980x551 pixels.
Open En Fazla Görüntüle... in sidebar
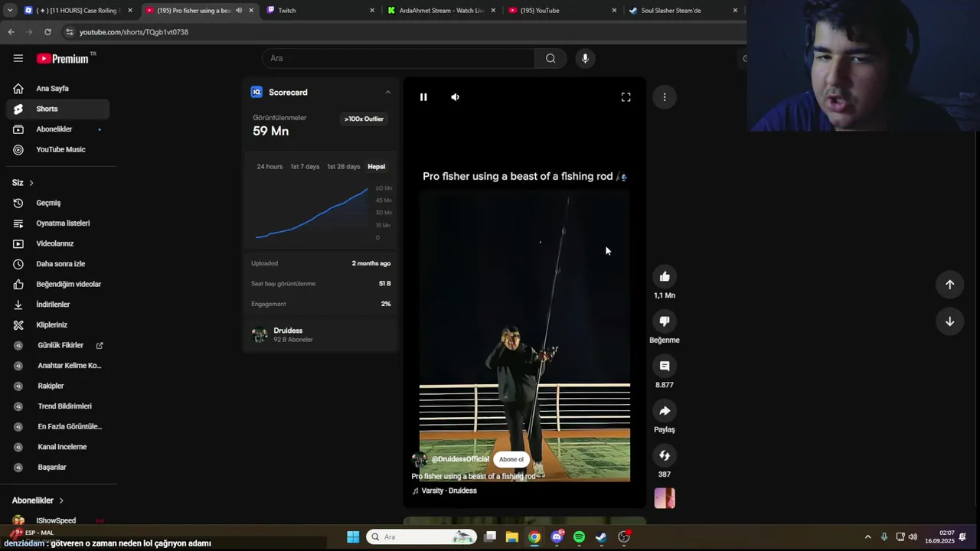point(58,426)
